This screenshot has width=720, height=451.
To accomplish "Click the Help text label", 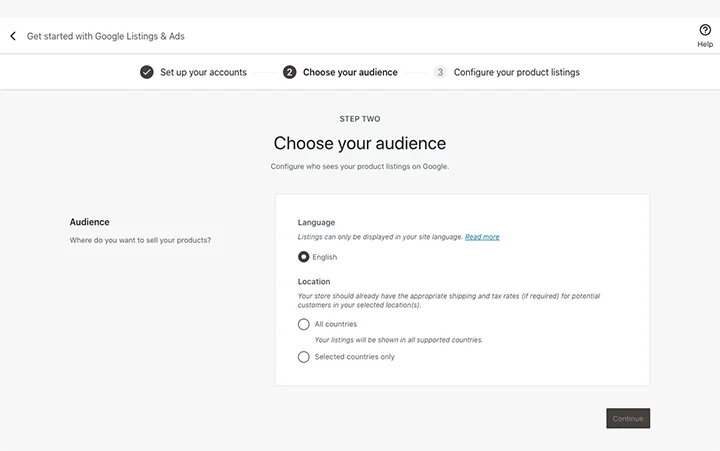I will coord(705,45).
